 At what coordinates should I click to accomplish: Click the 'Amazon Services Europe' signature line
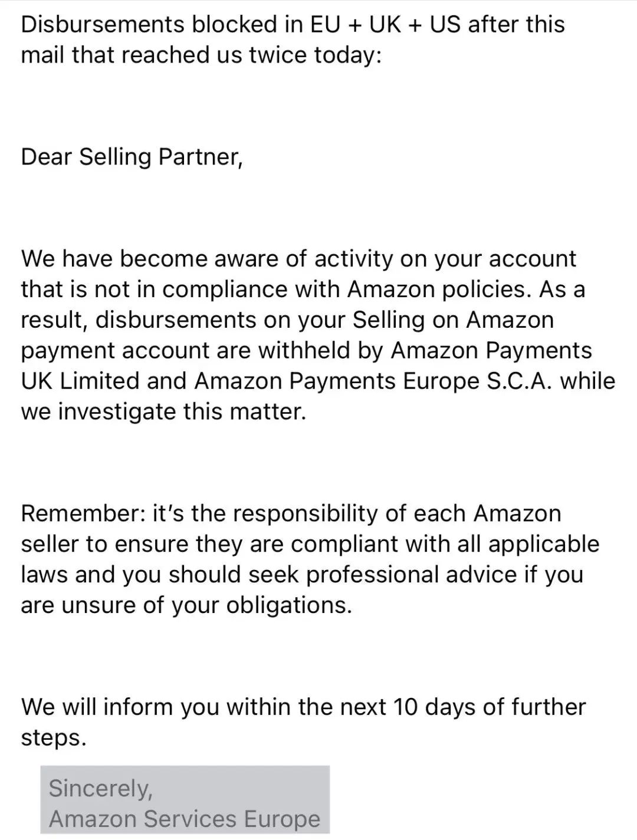[x=185, y=819]
